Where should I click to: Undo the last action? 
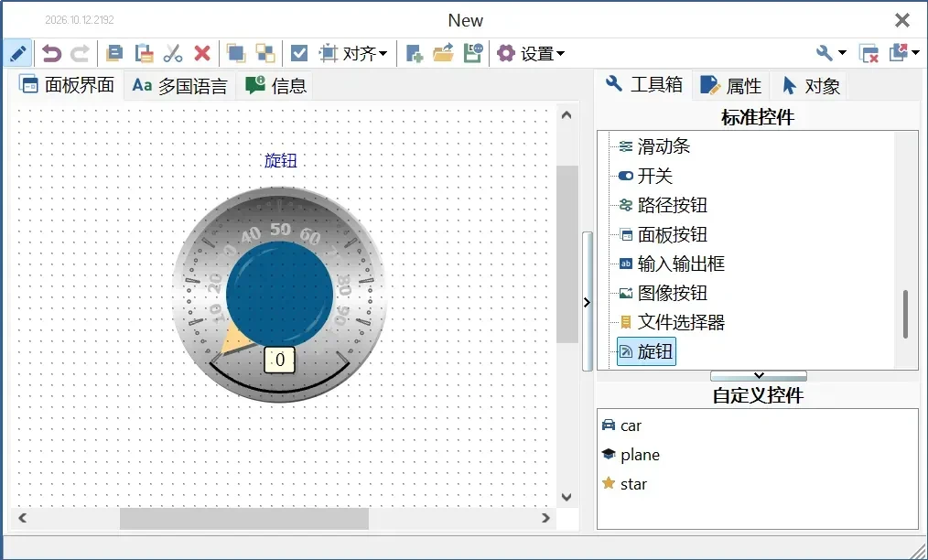[51, 54]
